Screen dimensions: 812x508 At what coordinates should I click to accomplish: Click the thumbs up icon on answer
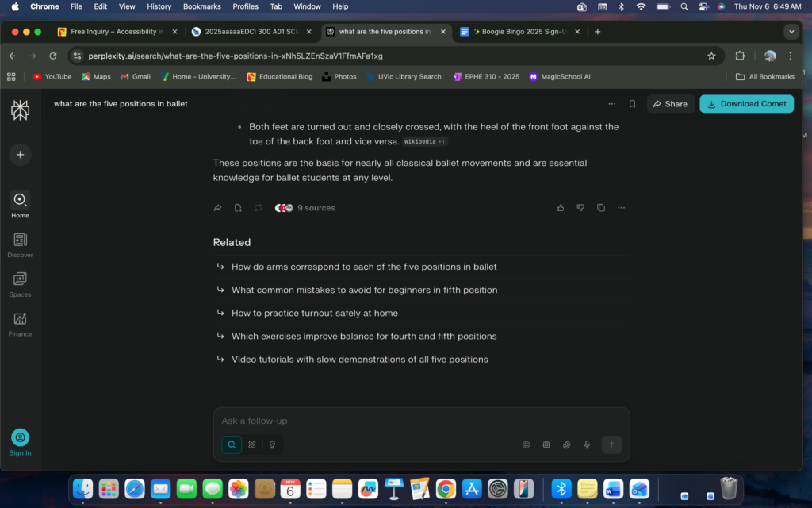[561, 208]
